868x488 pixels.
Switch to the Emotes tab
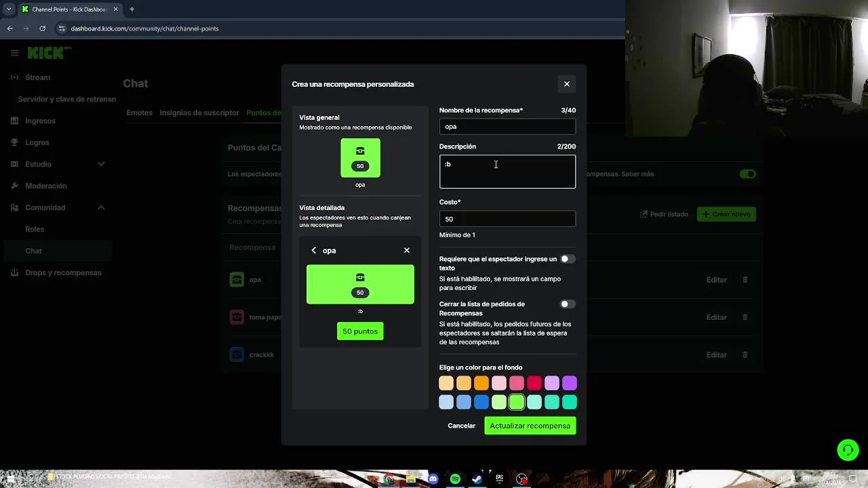139,113
